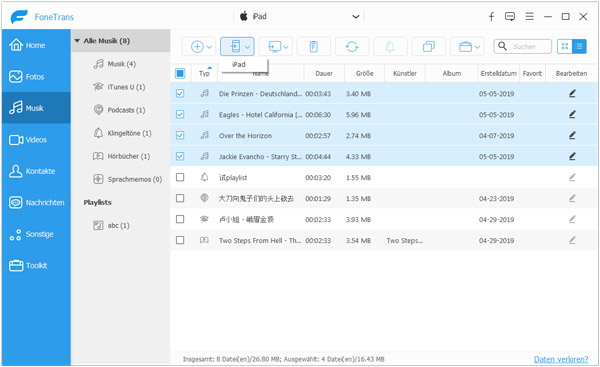Click the ringtone bell toolbar icon
Image resolution: width=600 pixels, height=367 pixels.
[390, 47]
